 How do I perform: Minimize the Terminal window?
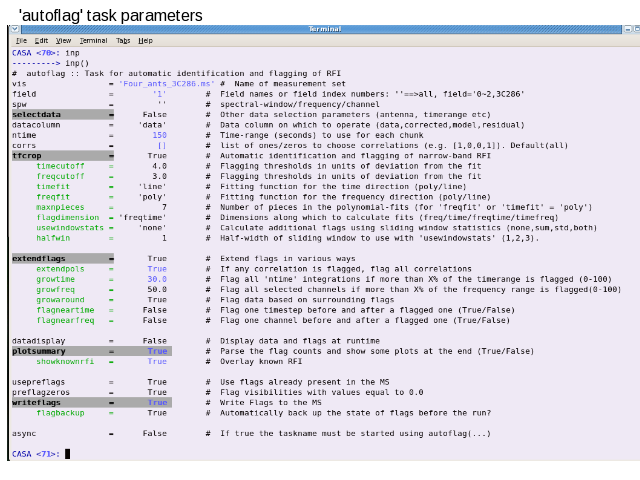coord(628,29)
